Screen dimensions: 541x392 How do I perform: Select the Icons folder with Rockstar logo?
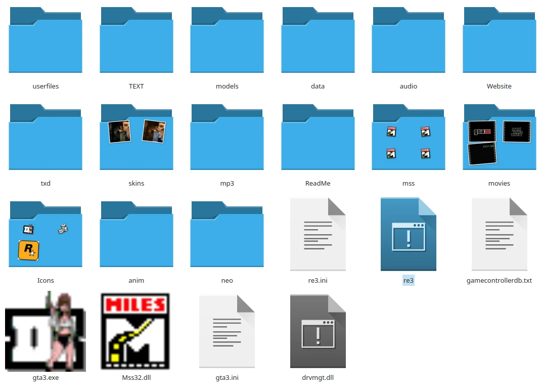point(46,234)
